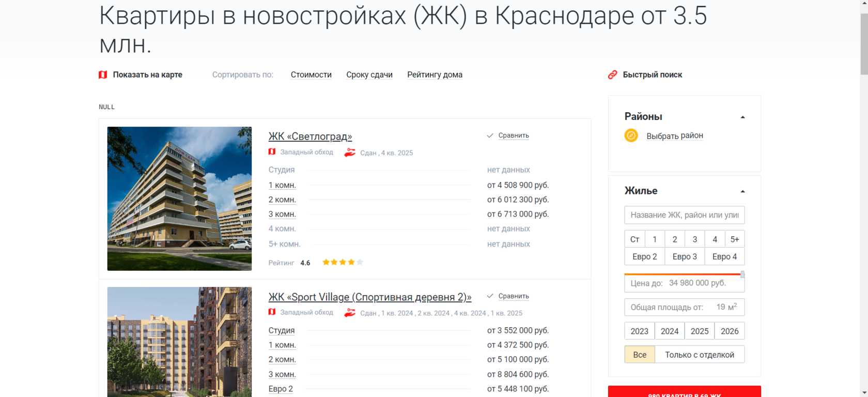Open the ЖК «Sport Village» title link

(370, 297)
